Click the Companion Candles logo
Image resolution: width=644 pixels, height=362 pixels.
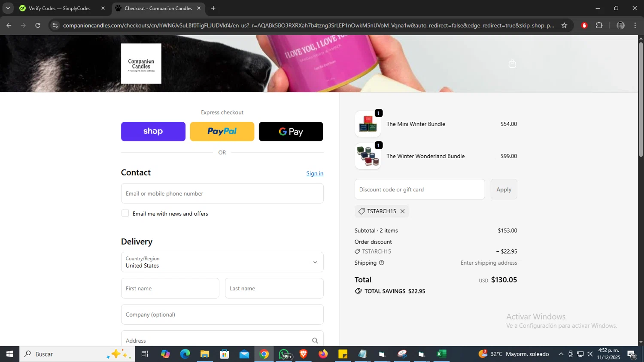point(141,63)
